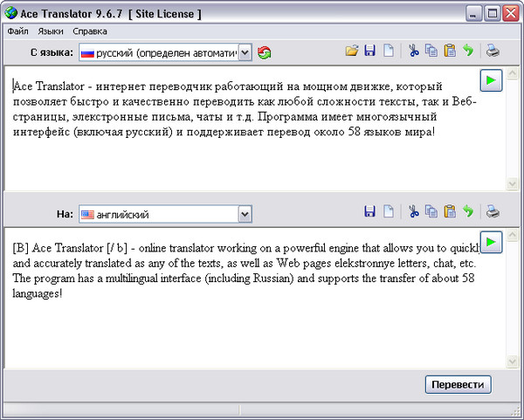This screenshot has height=420, width=524.
Task: Click the source pane scrollbar up arrow
Action: (513, 73)
